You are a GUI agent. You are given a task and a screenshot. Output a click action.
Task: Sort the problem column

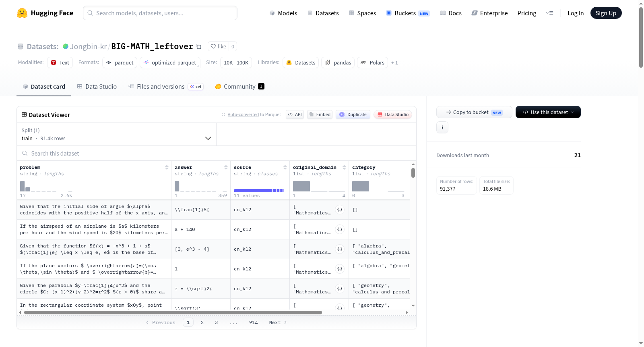tap(167, 167)
